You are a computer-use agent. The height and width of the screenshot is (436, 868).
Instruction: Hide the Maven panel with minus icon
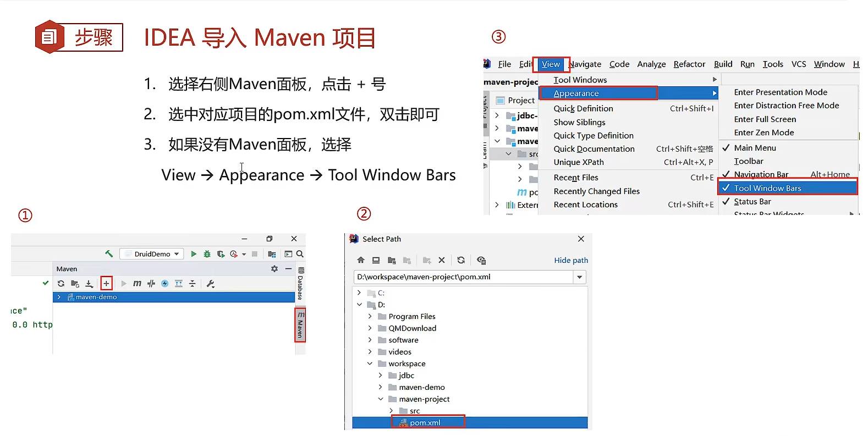click(288, 269)
